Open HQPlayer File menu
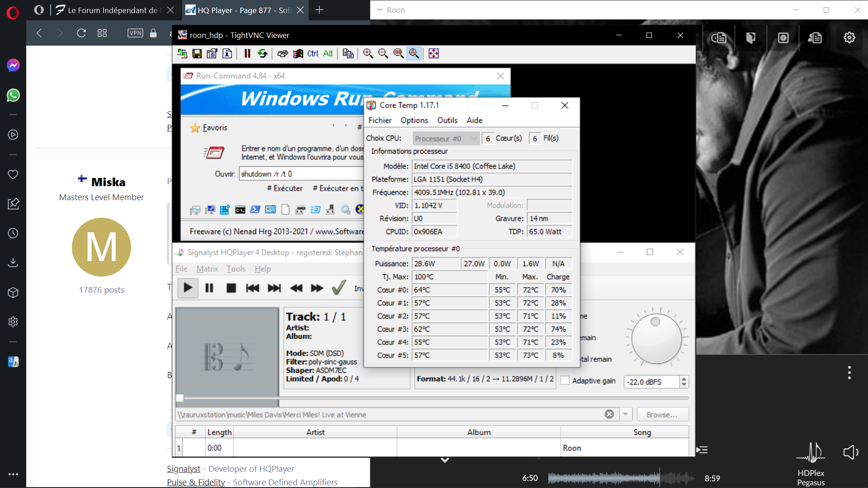 tap(181, 269)
